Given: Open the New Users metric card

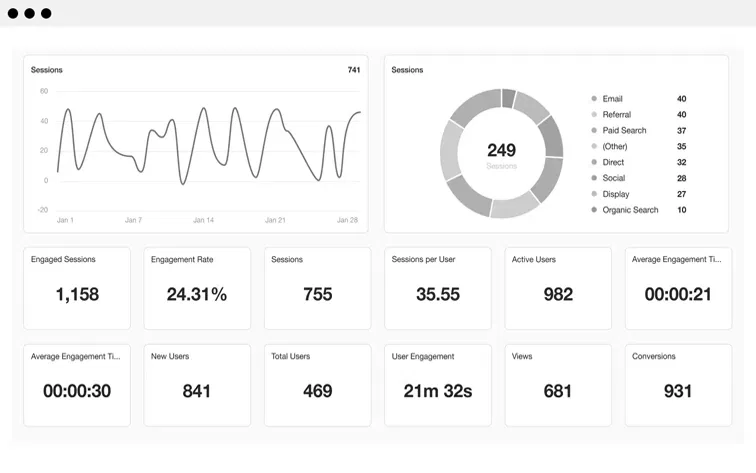Looking at the screenshot, I should coord(197,385).
